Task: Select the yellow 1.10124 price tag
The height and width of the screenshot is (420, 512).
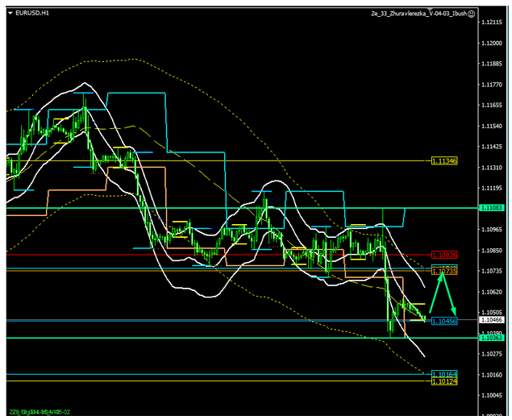Action: click(x=444, y=381)
